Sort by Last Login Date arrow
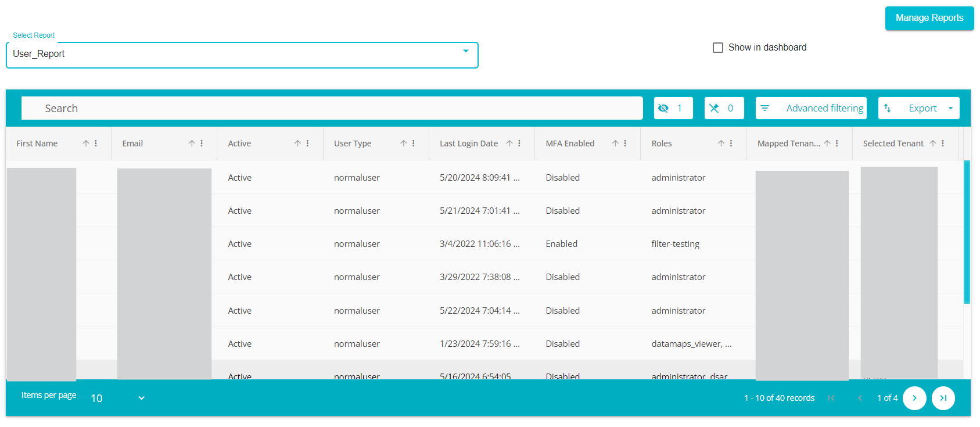Viewport: 980px width, 427px height. tap(509, 143)
